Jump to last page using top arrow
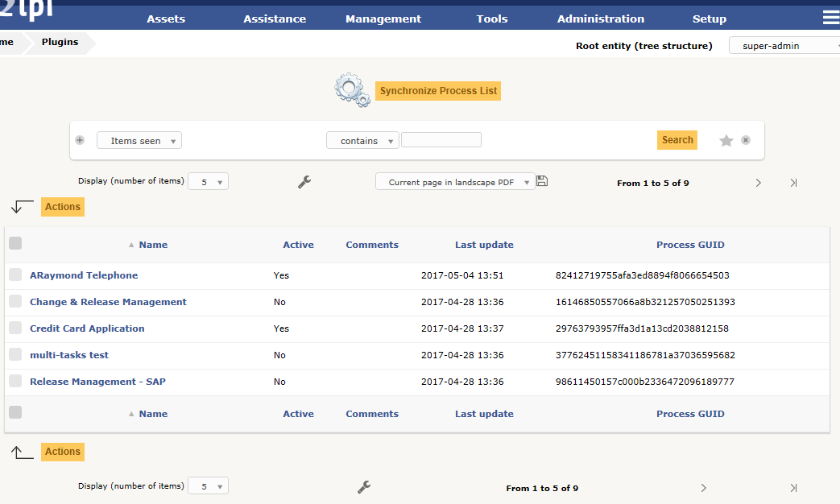Image resolution: width=840 pixels, height=504 pixels. coord(793,183)
